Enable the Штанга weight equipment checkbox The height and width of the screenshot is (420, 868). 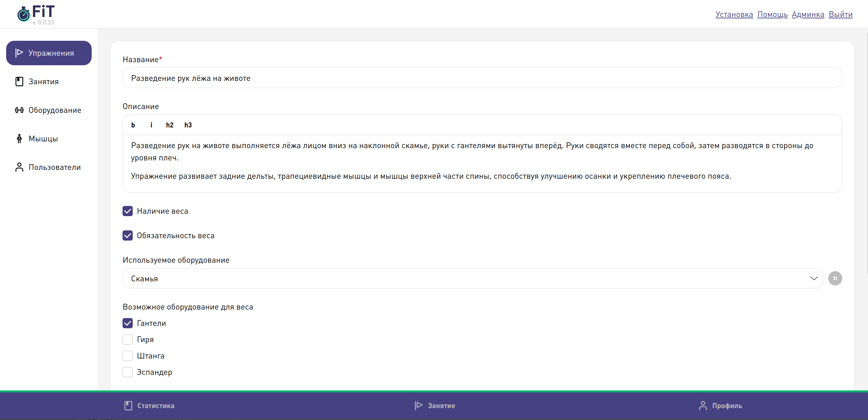point(128,356)
